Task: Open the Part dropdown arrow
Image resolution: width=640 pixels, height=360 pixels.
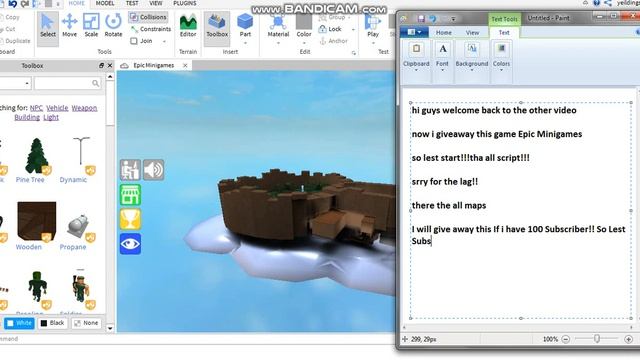Action: (x=245, y=42)
